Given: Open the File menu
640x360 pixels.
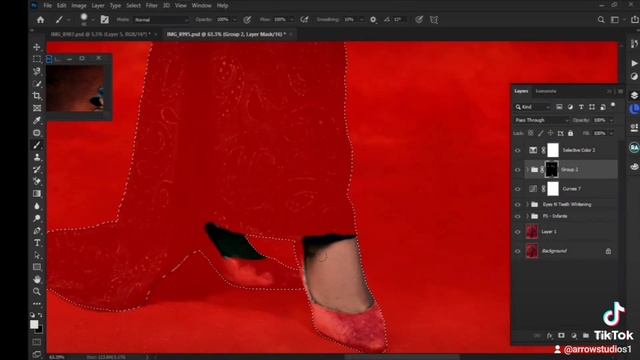Looking at the screenshot, I should click(x=48, y=6).
